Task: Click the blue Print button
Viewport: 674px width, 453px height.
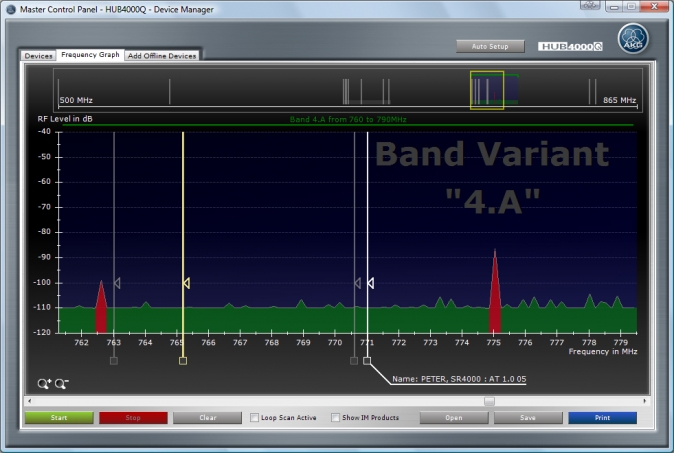Action: (x=602, y=418)
